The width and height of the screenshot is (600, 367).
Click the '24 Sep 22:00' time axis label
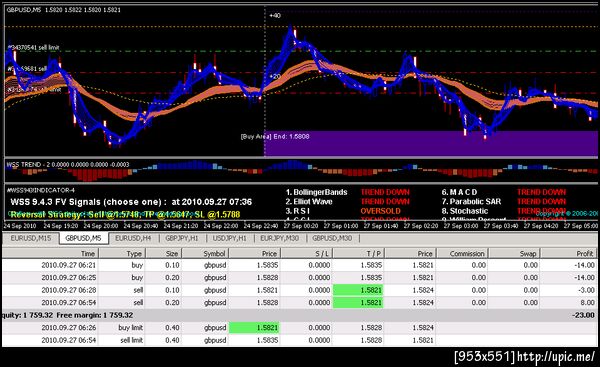(x=221, y=226)
